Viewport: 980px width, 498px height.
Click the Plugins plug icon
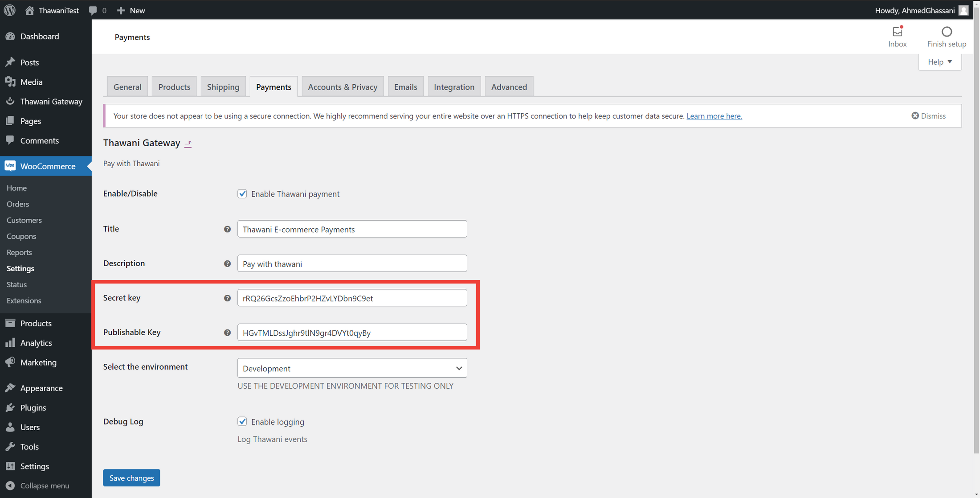pos(10,407)
